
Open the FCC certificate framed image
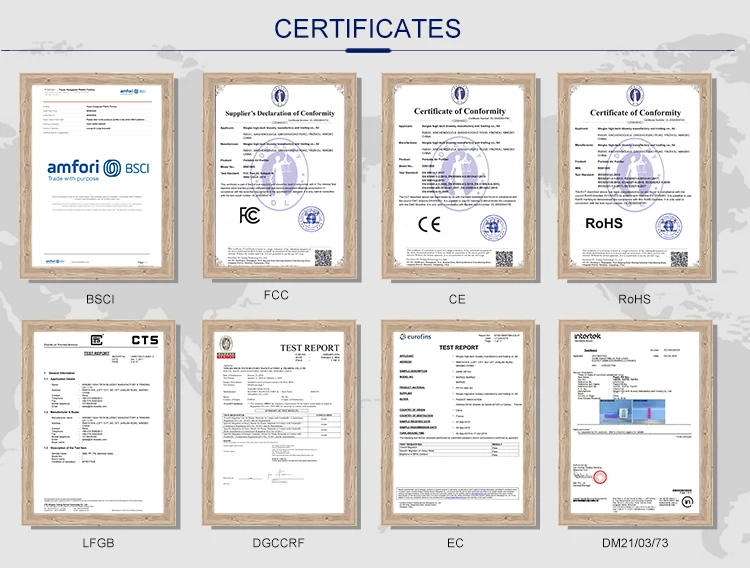click(x=280, y=176)
